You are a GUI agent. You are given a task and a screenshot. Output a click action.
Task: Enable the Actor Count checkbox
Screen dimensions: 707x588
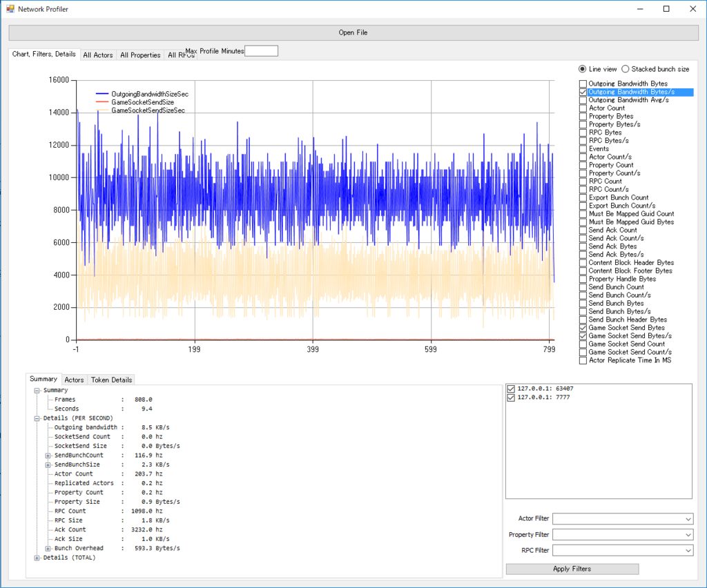pos(583,108)
